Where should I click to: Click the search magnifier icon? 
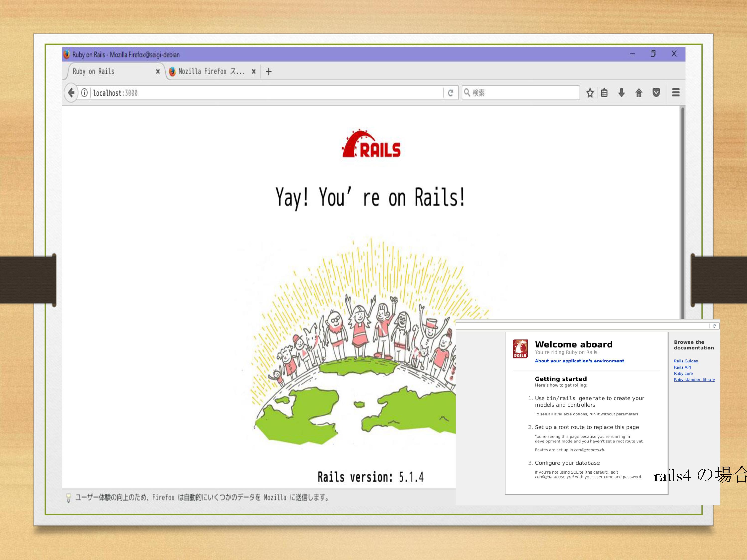click(467, 93)
